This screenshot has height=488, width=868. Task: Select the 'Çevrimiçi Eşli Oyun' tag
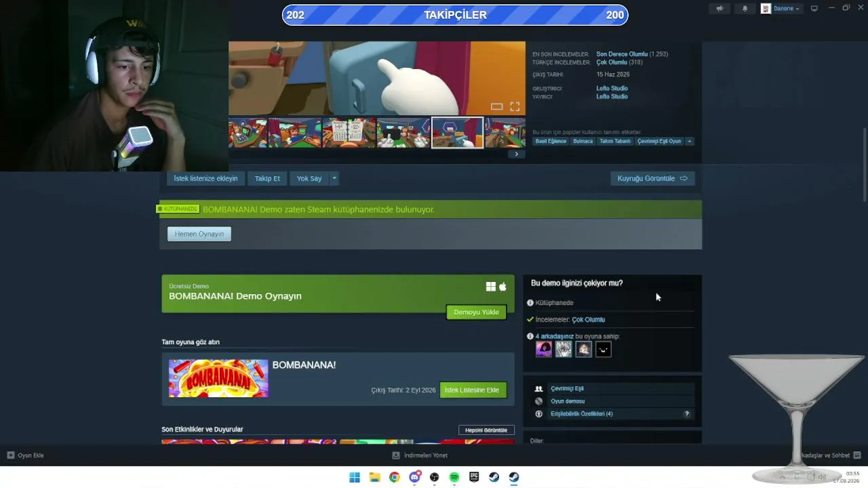tap(659, 141)
